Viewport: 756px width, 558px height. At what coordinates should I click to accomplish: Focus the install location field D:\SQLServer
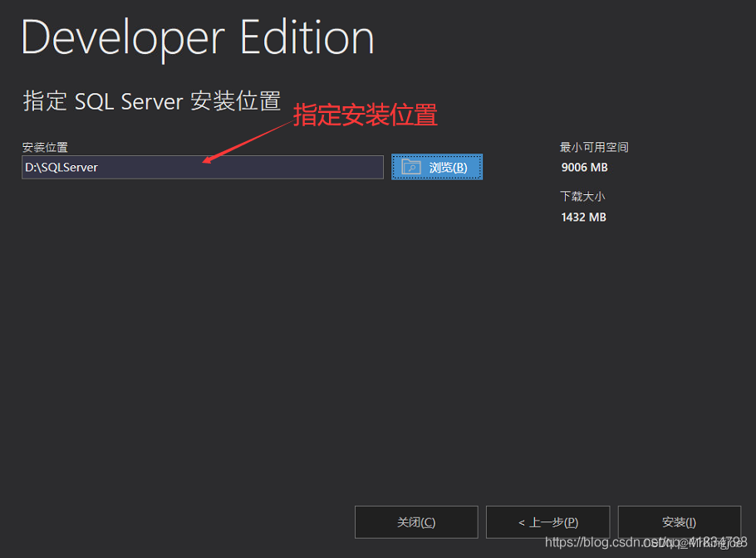pos(203,167)
